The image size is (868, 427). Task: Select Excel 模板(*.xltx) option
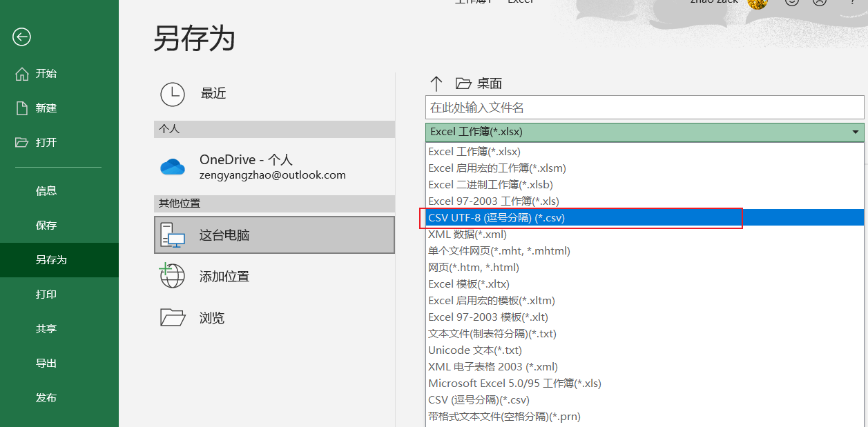click(644, 284)
